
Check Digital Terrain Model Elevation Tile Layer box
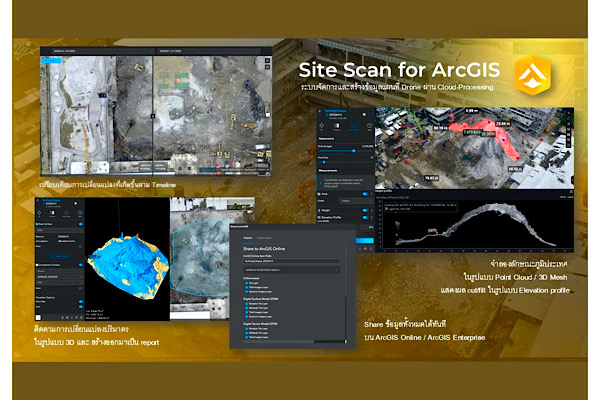pyautogui.click(x=246, y=328)
